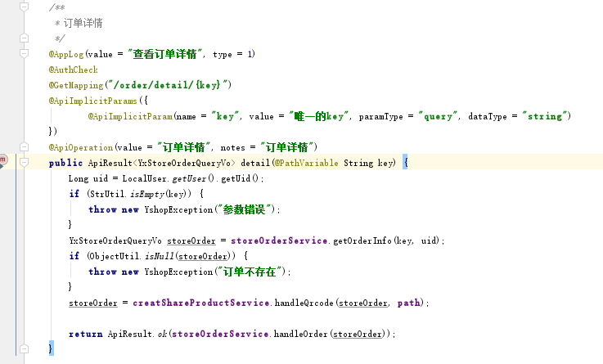
Task: Click the "参数错误" exception message
Action: pyautogui.click(x=244, y=209)
